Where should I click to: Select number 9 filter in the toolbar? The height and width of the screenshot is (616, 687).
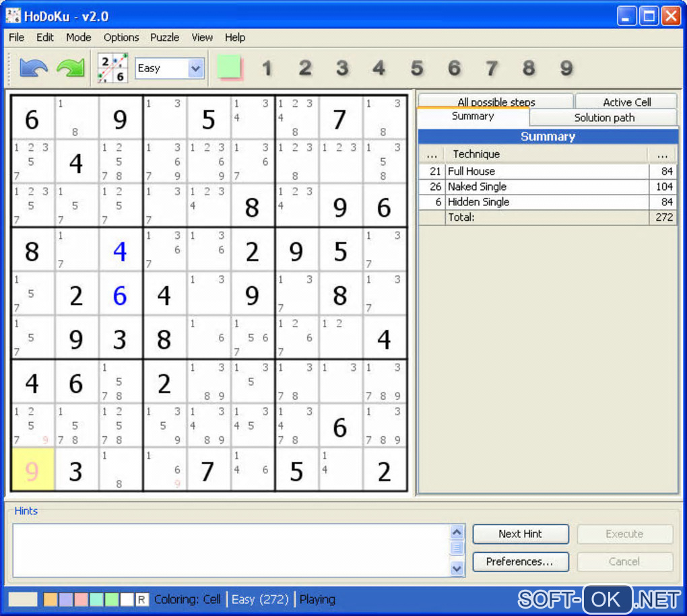[566, 68]
